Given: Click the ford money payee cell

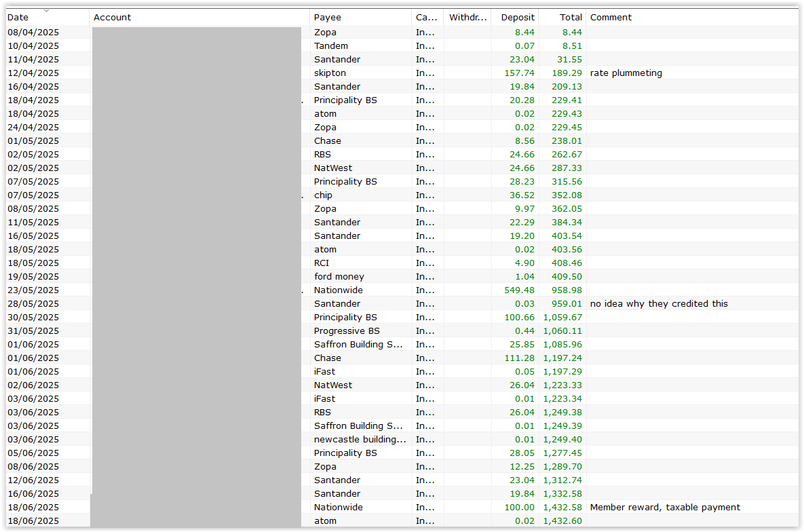Looking at the screenshot, I should [x=339, y=276].
